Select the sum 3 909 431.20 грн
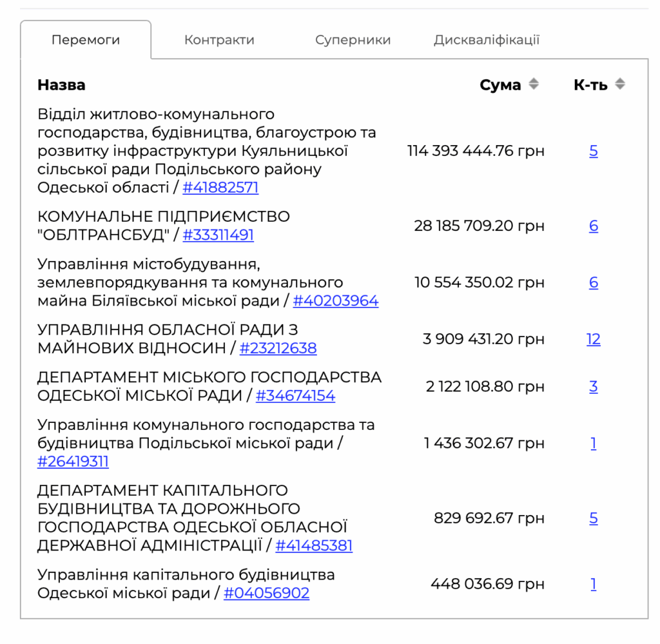The width and height of the screenshot is (660, 644). (483, 339)
